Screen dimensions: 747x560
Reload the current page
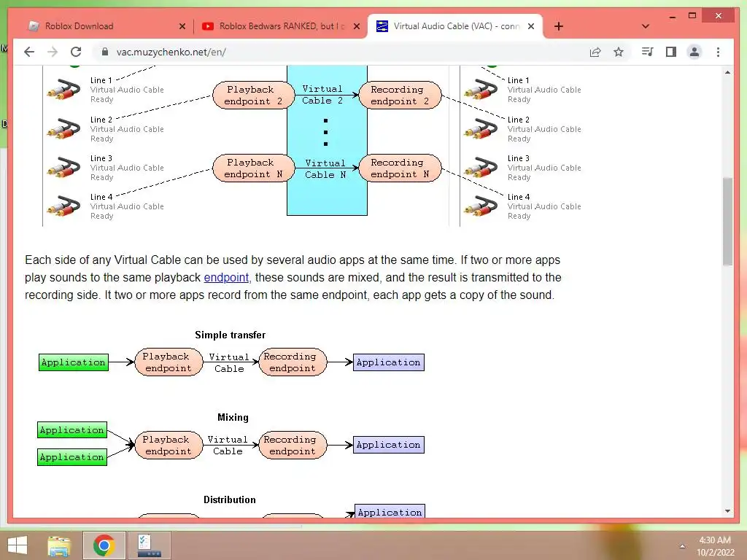pos(76,52)
